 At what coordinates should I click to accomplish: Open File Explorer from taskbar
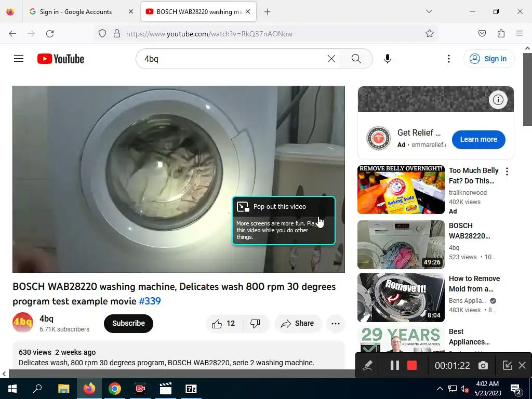pyautogui.click(x=63, y=389)
